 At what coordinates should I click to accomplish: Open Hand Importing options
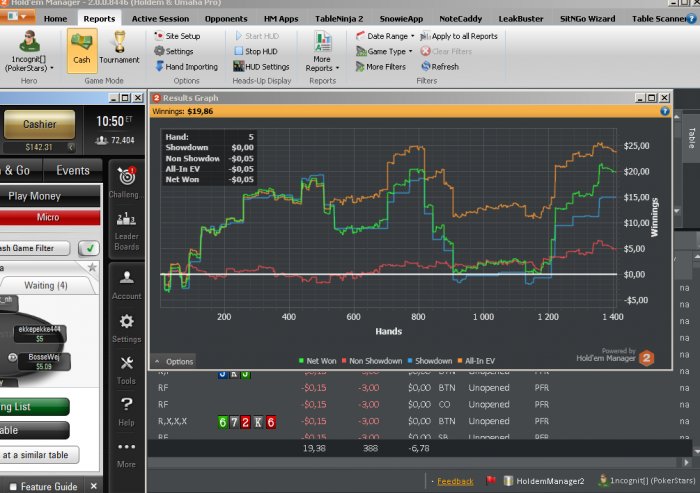(x=186, y=67)
